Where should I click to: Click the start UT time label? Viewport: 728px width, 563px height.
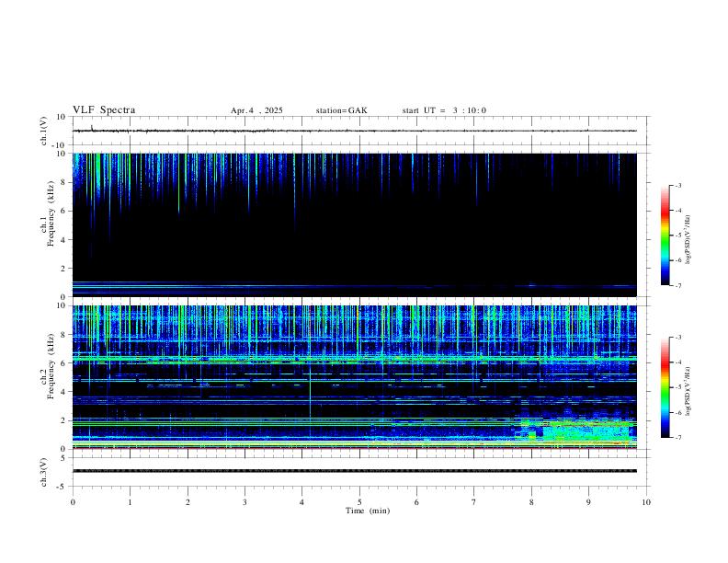point(444,110)
